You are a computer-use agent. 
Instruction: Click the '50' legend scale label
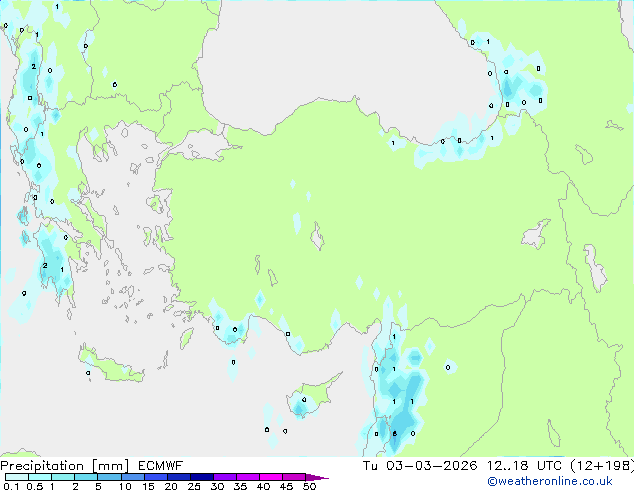click(x=310, y=486)
